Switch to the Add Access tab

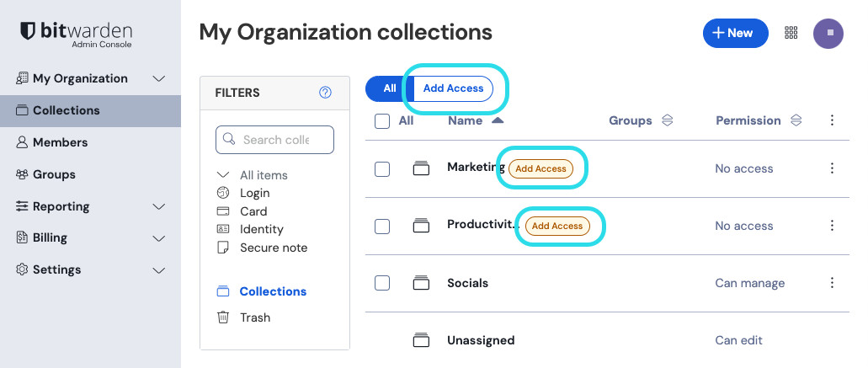[453, 88]
